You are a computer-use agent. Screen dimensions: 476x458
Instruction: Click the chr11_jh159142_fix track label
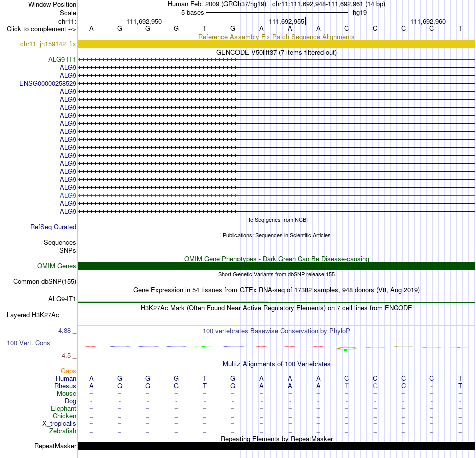pos(48,44)
